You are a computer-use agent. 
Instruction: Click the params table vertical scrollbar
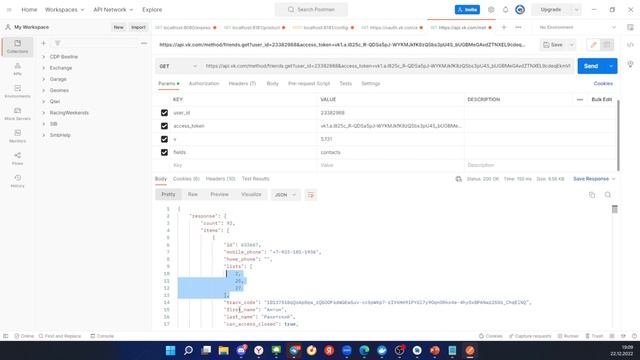(618, 135)
